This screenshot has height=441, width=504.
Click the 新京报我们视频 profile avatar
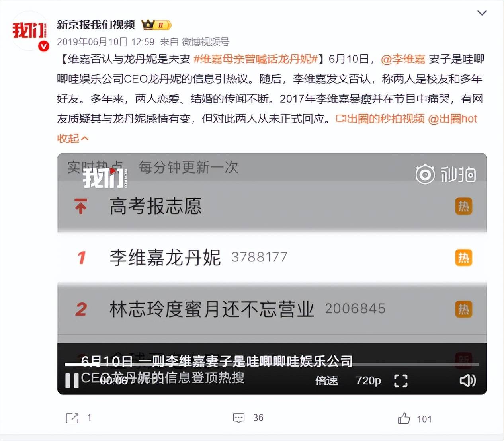pos(29,31)
